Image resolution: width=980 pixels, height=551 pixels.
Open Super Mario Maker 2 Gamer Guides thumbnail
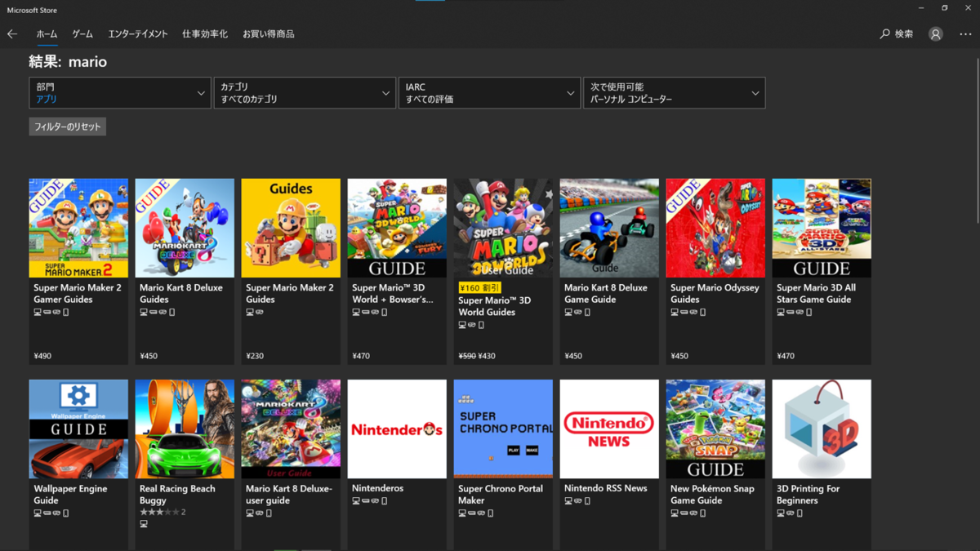[78, 228]
